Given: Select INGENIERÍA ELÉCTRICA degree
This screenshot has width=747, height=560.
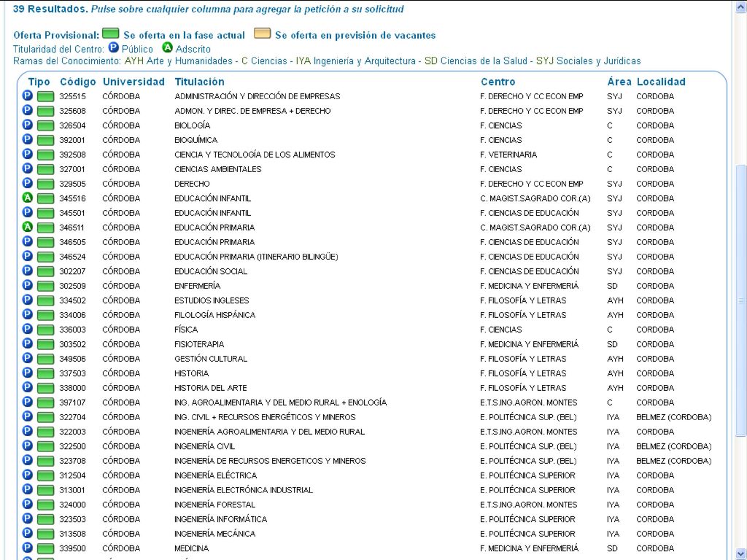Looking at the screenshot, I should [x=216, y=475].
